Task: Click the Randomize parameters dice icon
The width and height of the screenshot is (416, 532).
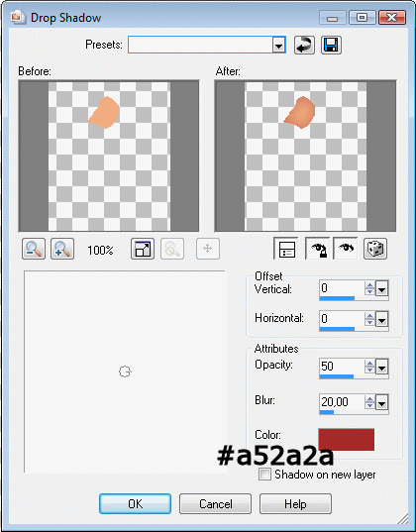Action: (375, 249)
